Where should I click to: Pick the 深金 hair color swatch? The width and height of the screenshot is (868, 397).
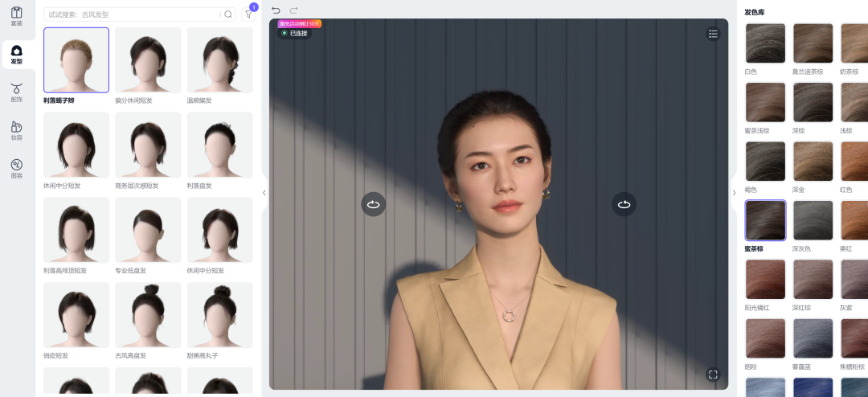813,161
